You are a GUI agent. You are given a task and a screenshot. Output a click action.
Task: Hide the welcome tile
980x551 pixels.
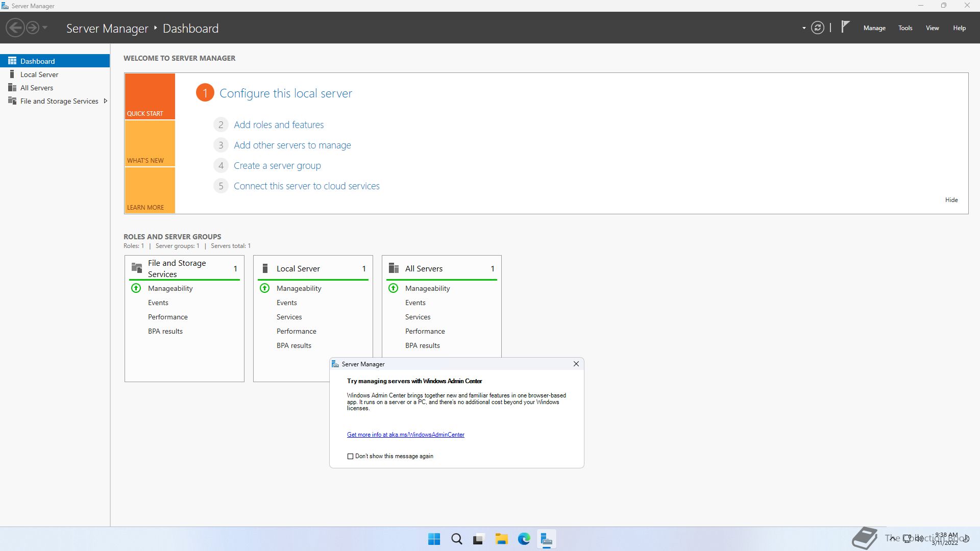[x=951, y=199]
